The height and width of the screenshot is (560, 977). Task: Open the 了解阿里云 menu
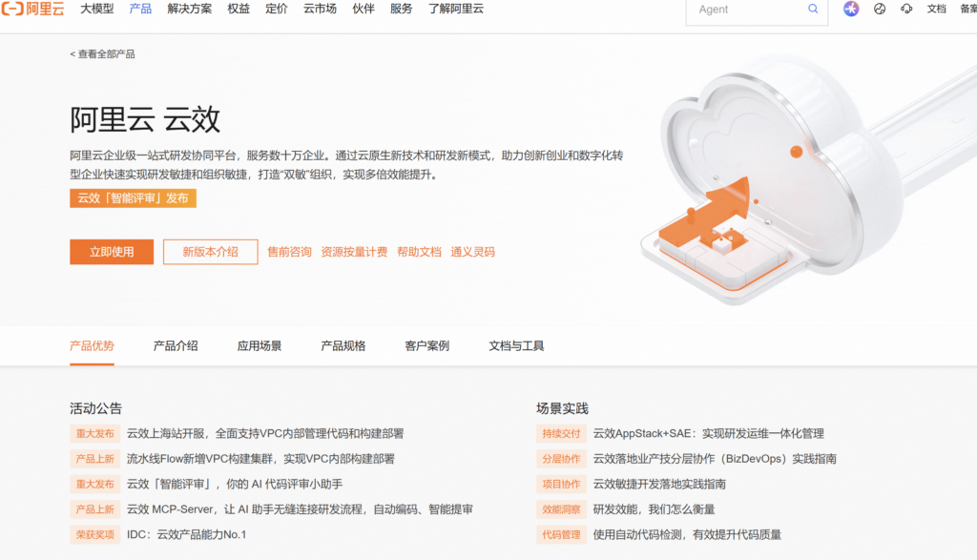click(455, 9)
